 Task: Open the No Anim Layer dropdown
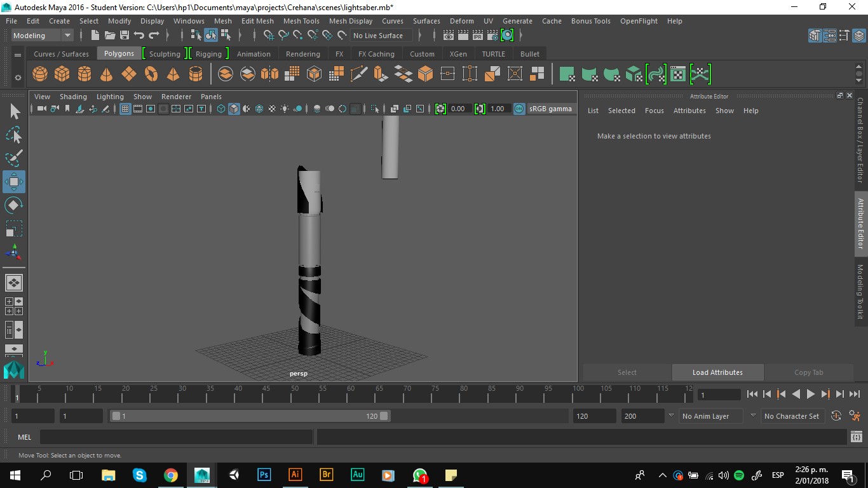(710, 416)
